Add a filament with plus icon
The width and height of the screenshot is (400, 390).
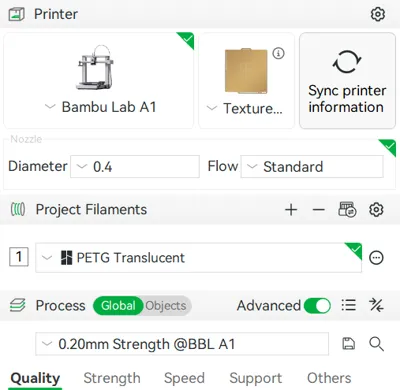[291, 210]
